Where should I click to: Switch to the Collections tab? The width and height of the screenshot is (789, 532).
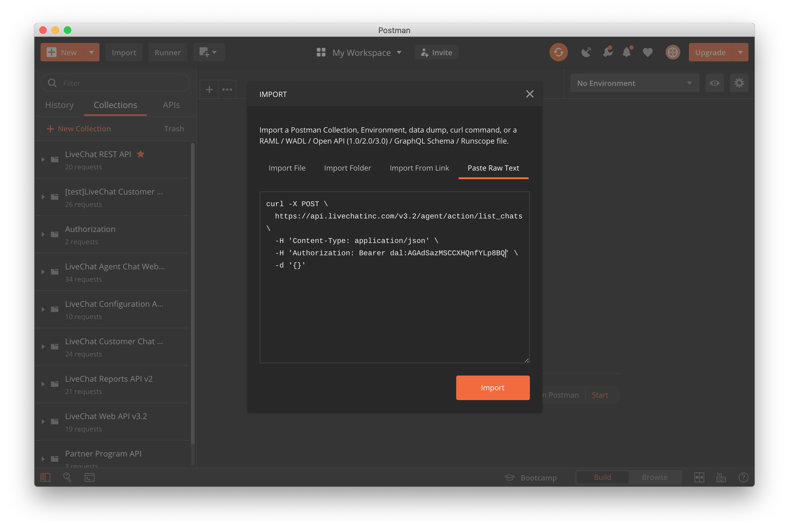tap(115, 105)
